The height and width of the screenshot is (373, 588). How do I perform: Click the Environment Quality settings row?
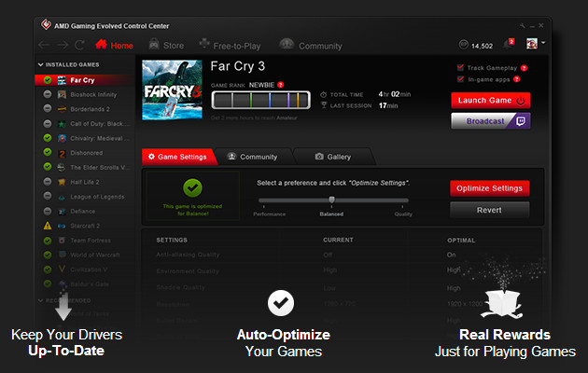point(342,270)
